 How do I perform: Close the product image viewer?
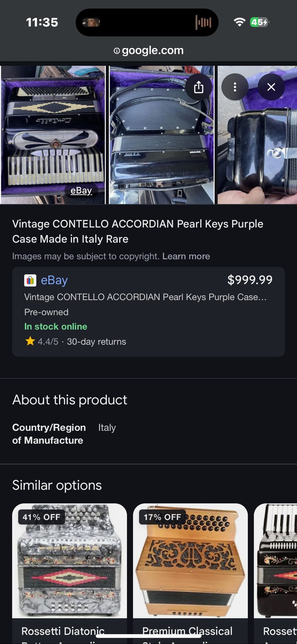pyautogui.click(x=271, y=87)
